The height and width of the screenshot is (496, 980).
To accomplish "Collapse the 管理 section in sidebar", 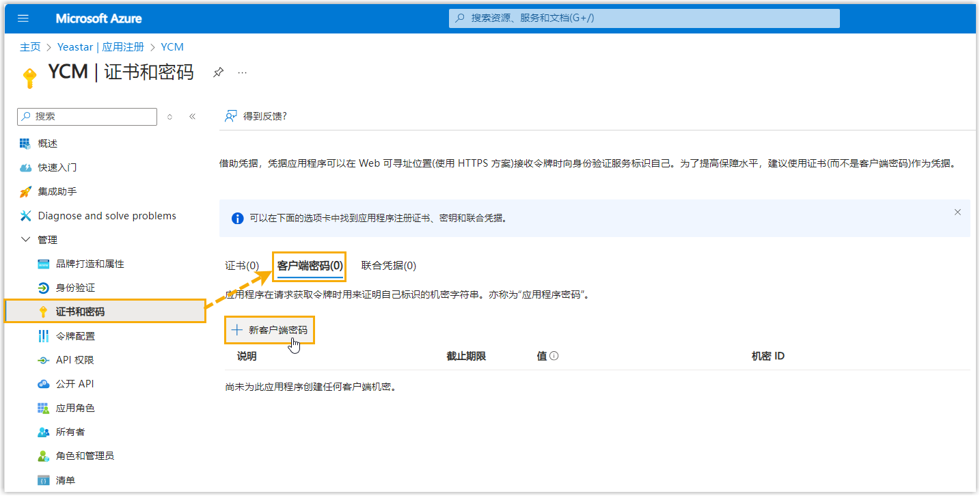I will pos(26,240).
